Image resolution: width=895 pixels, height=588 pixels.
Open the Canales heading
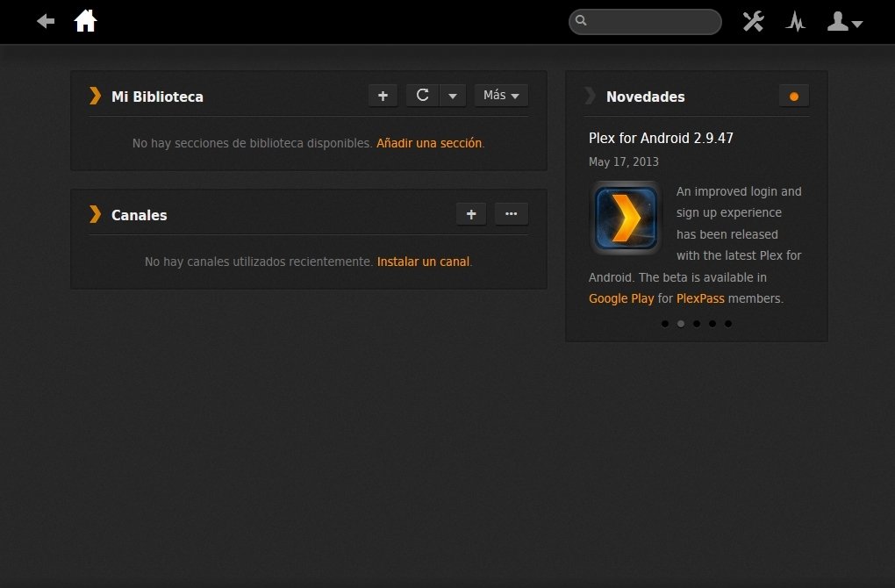140,215
